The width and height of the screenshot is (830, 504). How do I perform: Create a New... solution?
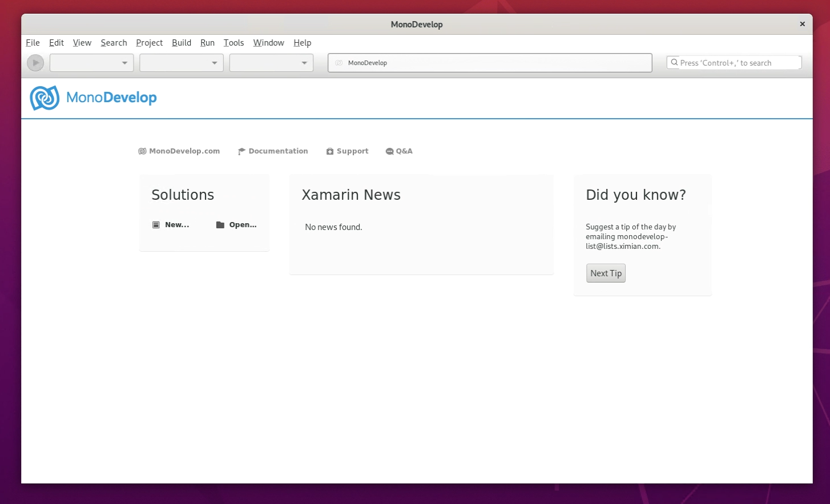coord(177,225)
